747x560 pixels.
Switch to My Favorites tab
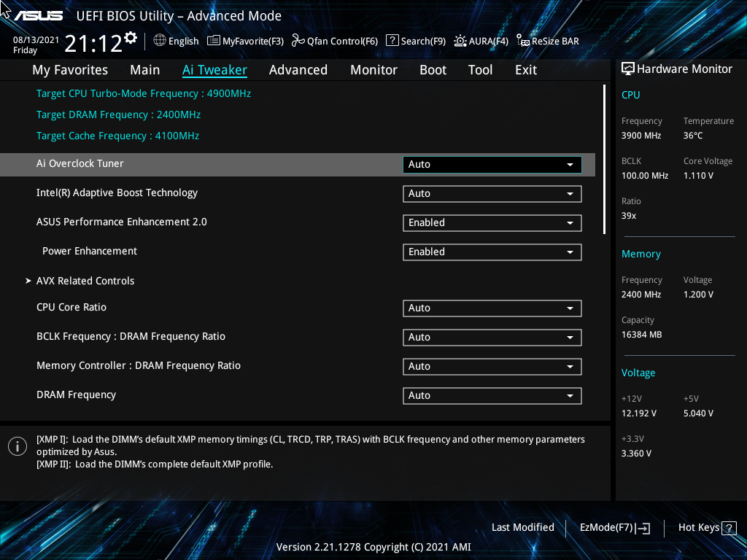pos(70,70)
